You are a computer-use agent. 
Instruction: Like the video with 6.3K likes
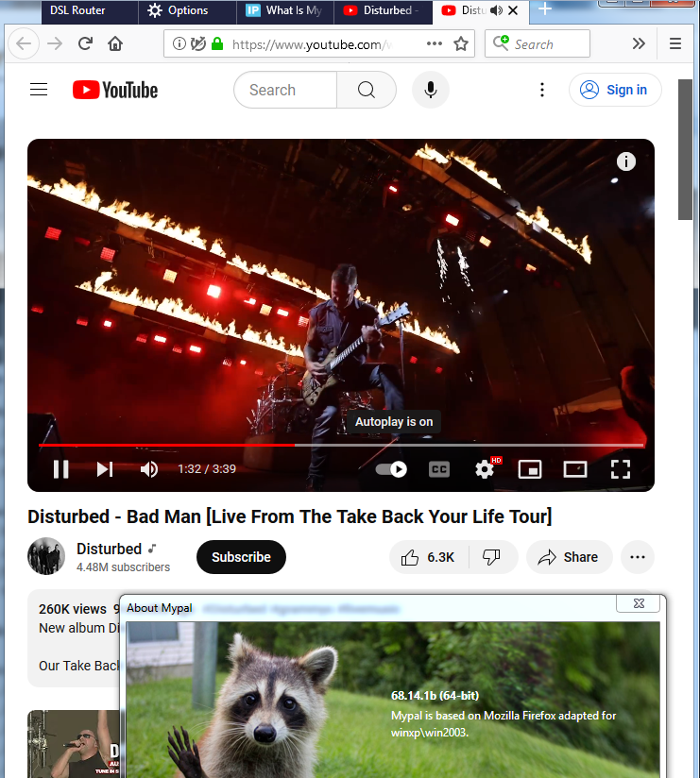(x=429, y=557)
